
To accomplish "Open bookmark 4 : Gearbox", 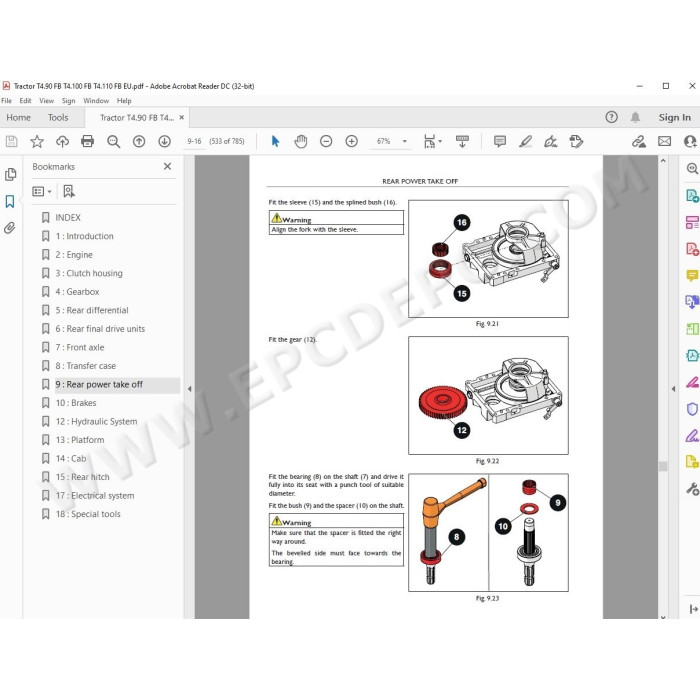I will [x=77, y=292].
